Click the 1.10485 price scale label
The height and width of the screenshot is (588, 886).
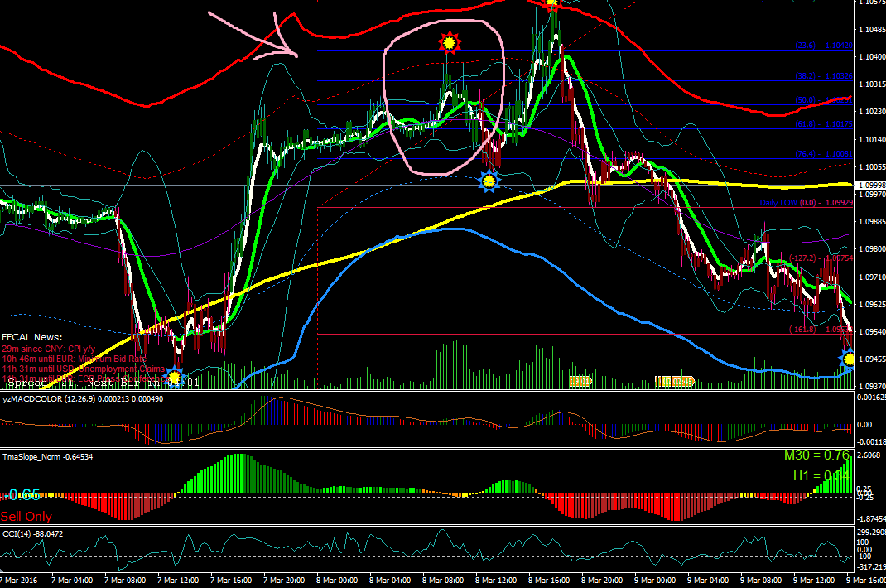(x=872, y=30)
